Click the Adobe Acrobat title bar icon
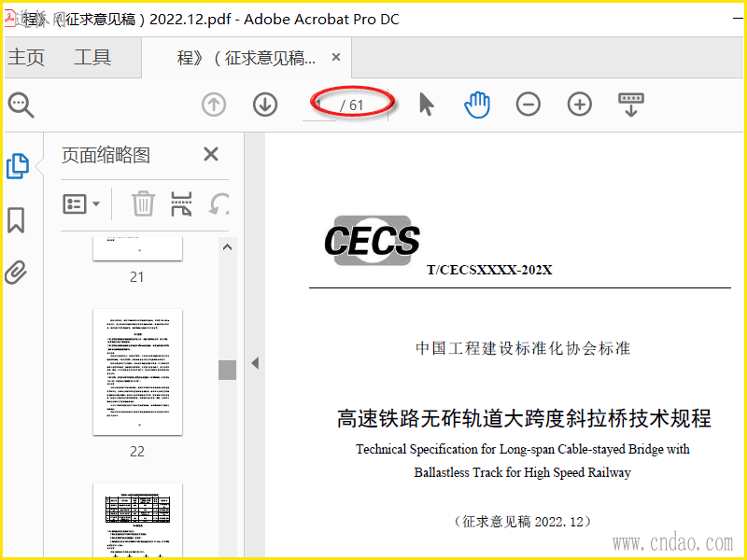Image resolution: width=747 pixels, height=560 pixels. tap(10, 18)
